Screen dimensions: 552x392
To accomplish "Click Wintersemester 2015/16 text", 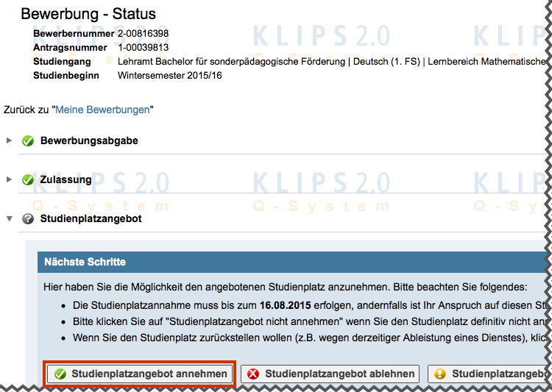I will coord(170,76).
